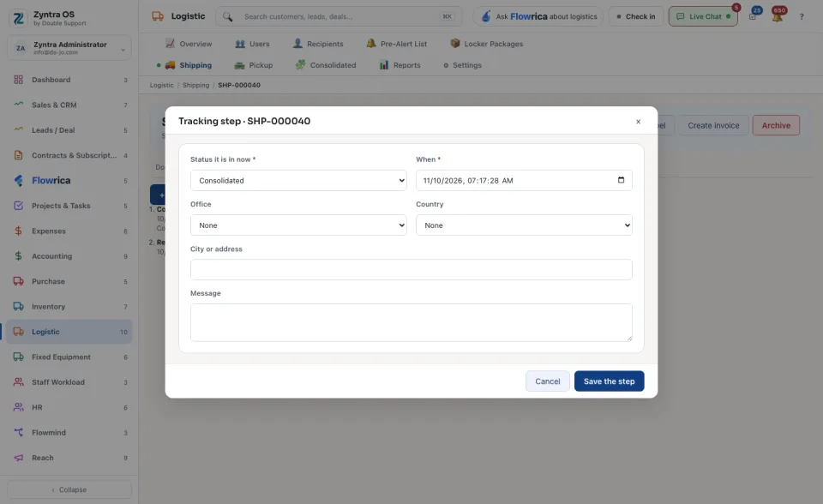
Task: Expand Zyntra Administrator account menu
Action: (x=69, y=48)
